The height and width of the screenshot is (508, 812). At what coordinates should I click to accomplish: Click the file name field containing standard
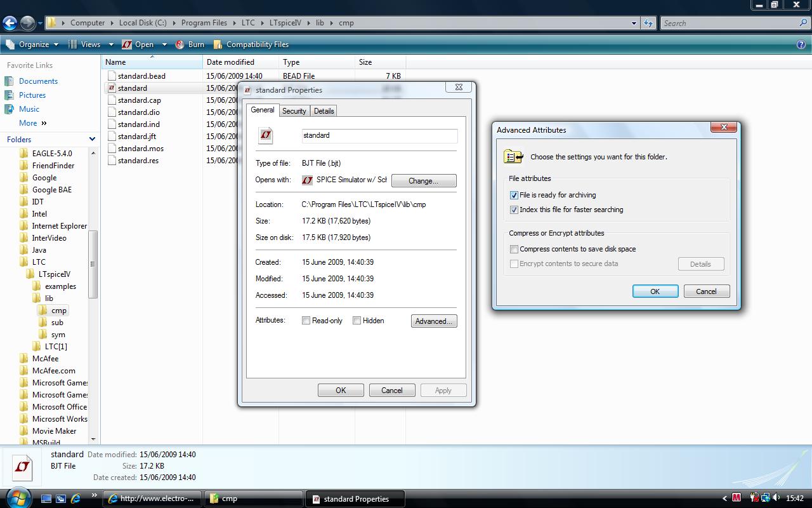click(379, 136)
